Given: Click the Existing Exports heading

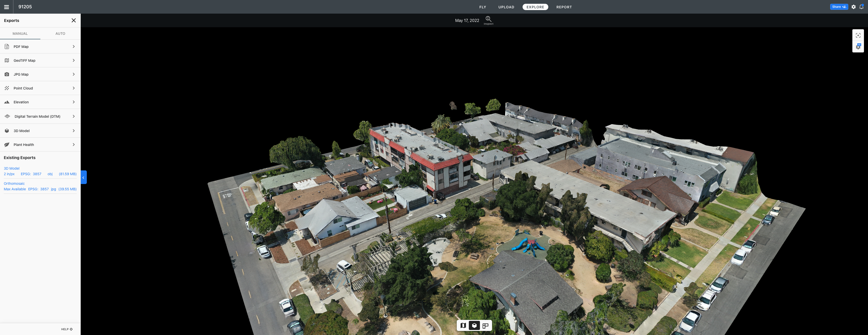Looking at the screenshot, I should (19, 158).
